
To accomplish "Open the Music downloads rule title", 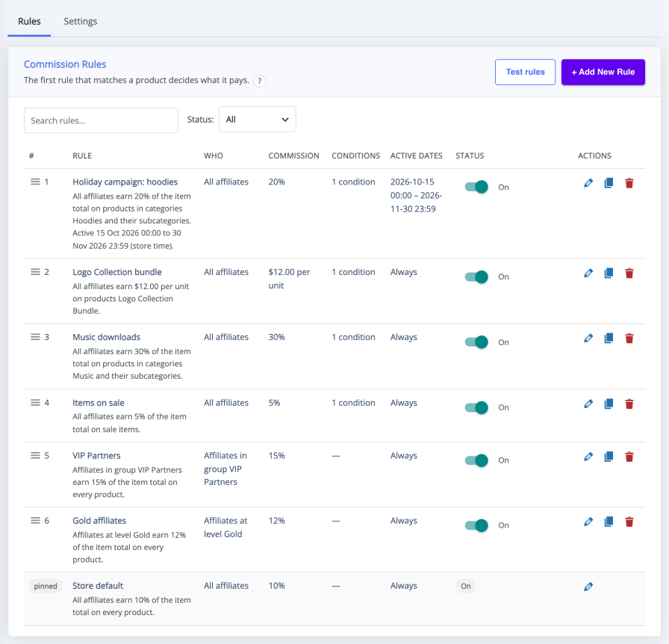I will 106,337.
